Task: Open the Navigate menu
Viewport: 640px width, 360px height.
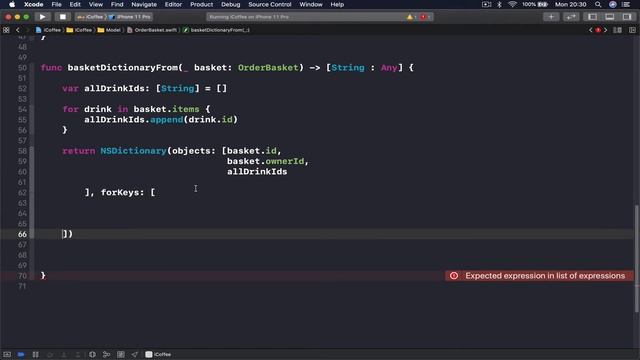Action: point(144,4)
